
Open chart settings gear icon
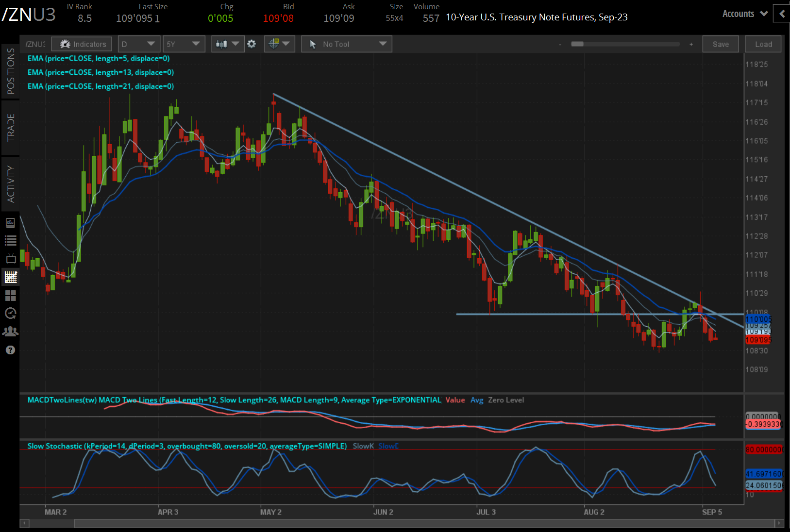(252, 44)
